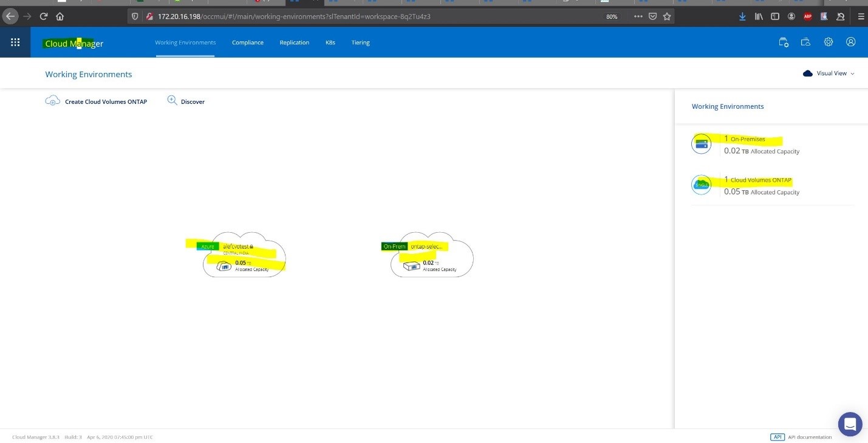The height and width of the screenshot is (443, 868).
Task: Click the Azure cloud volume icon
Action: point(224,266)
